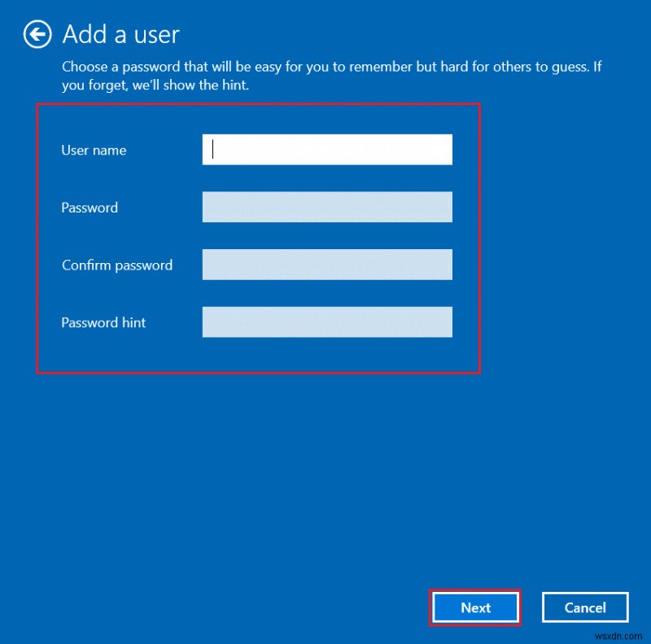Click the Confirm password input box
This screenshot has width=651, height=644.
tap(326, 264)
